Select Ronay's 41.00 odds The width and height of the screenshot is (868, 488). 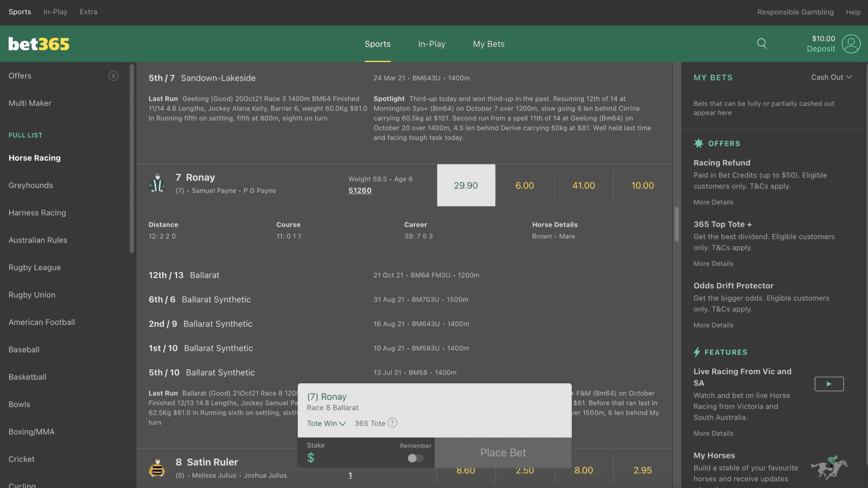pyautogui.click(x=584, y=185)
